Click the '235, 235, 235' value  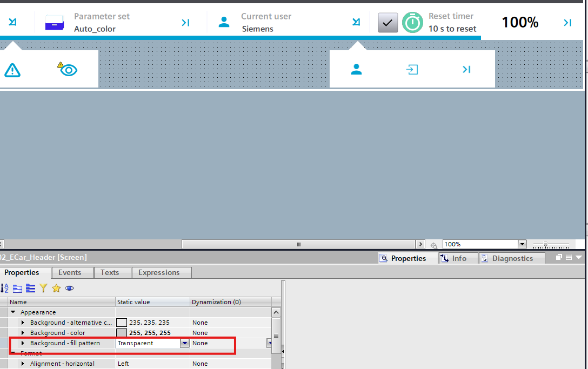coord(149,323)
